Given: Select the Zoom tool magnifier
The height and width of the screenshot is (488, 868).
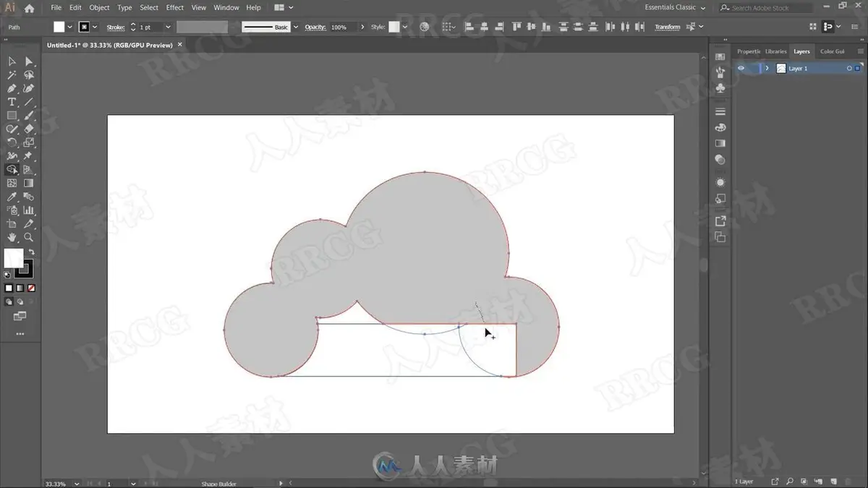Looking at the screenshot, I should (29, 237).
